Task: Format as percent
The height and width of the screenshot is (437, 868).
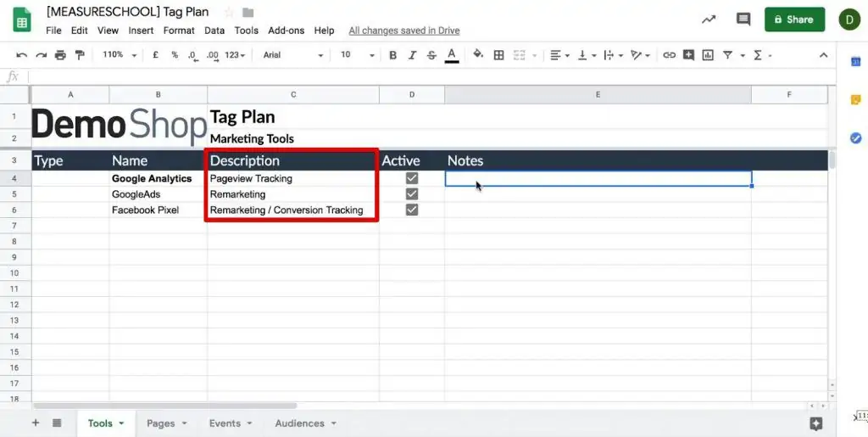Action: coord(175,55)
